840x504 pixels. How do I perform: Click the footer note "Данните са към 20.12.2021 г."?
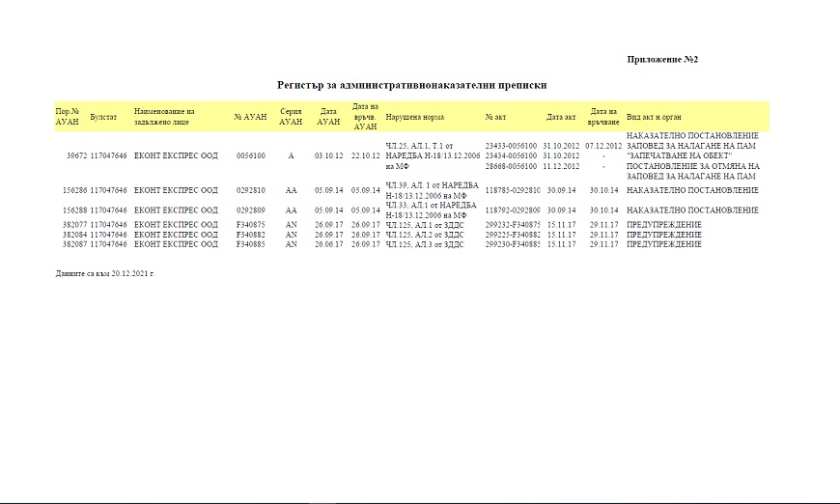coord(105,274)
